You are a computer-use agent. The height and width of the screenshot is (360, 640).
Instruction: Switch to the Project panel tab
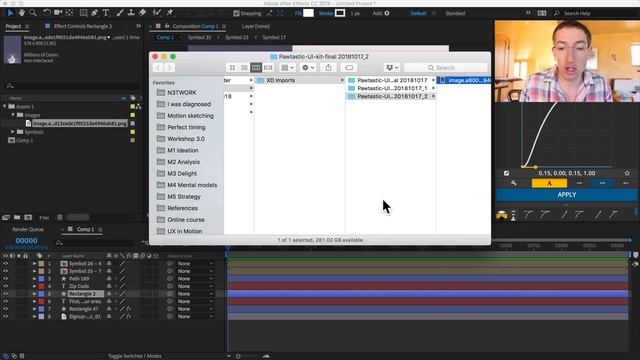pos(13,26)
